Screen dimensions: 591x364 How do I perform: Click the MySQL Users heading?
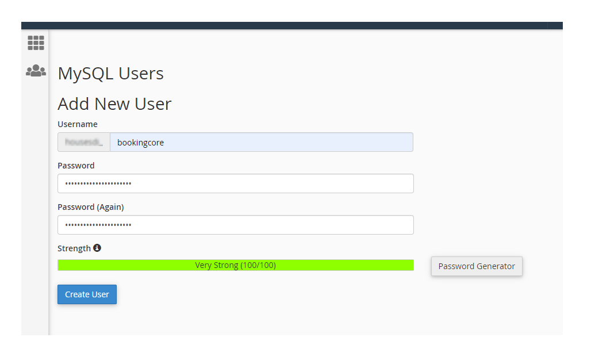click(x=110, y=74)
